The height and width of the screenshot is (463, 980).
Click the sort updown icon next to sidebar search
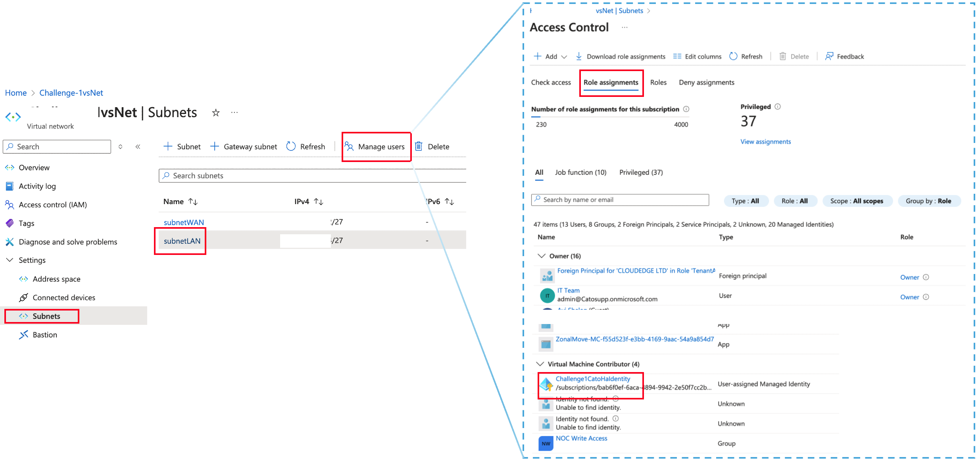point(120,147)
